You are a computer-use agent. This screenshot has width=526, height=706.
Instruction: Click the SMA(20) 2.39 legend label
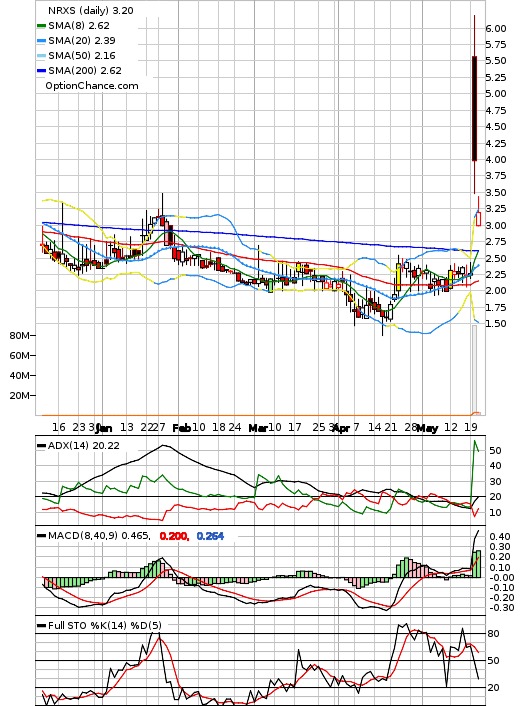pos(82,41)
